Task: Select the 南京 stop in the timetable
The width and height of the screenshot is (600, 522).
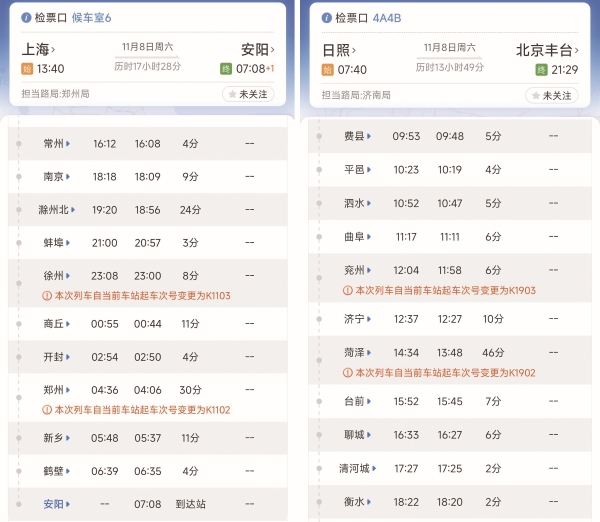Action: 57,176
